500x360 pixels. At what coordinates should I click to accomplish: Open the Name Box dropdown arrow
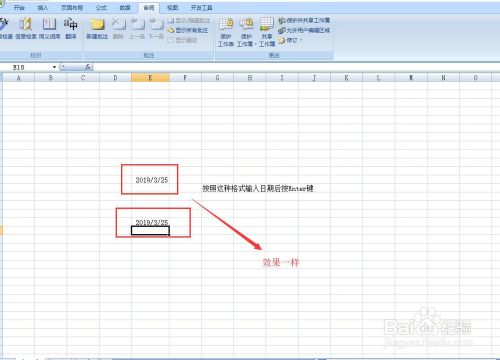pyautogui.click(x=54, y=67)
